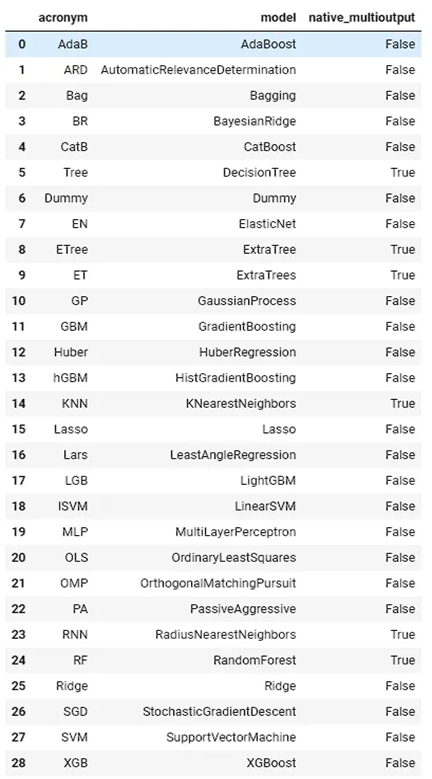Select the True value for RadiusNearestNeighbors
This screenshot has height=779, width=432.
coord(402,634)
